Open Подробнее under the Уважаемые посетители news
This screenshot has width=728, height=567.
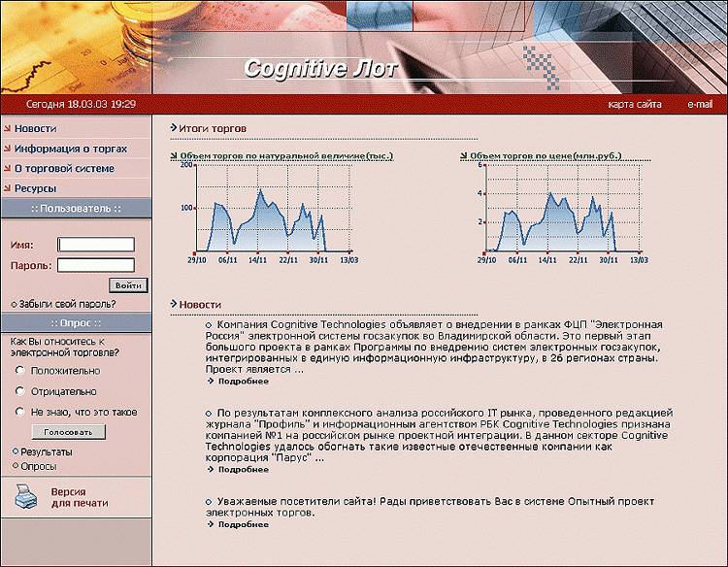coord(244,524)
